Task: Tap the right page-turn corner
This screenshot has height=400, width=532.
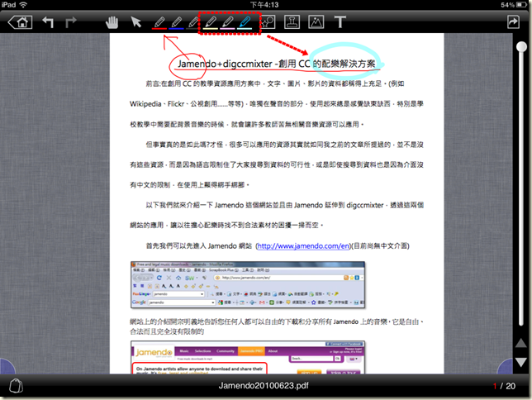Action: tap(505, 367)
